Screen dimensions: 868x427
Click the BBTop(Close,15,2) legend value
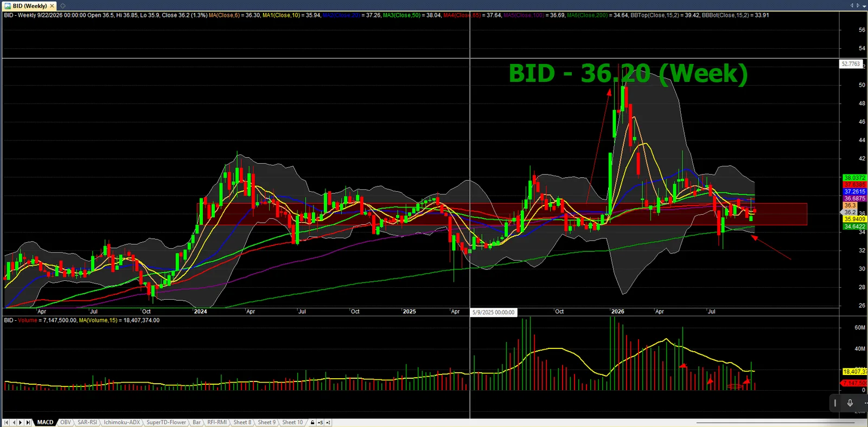665,15
